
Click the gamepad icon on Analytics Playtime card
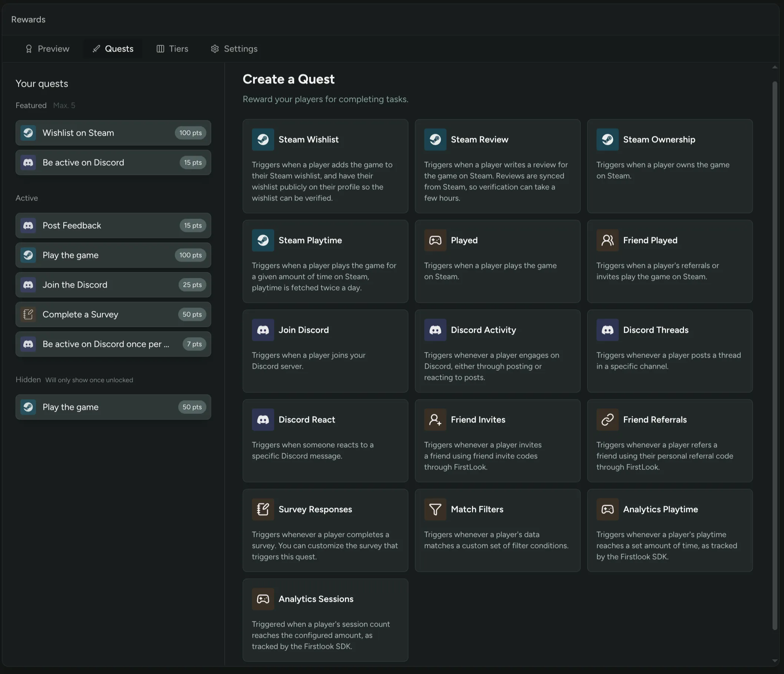tap(607, 509)
